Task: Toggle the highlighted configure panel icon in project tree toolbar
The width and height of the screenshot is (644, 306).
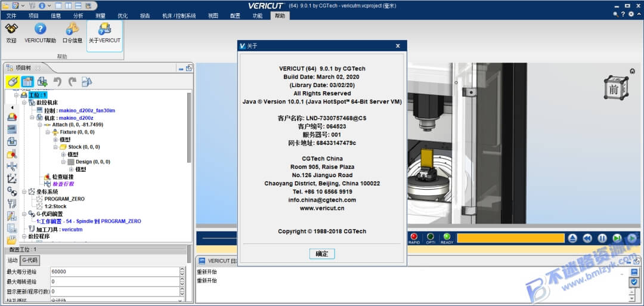Action: click(27, 81)
